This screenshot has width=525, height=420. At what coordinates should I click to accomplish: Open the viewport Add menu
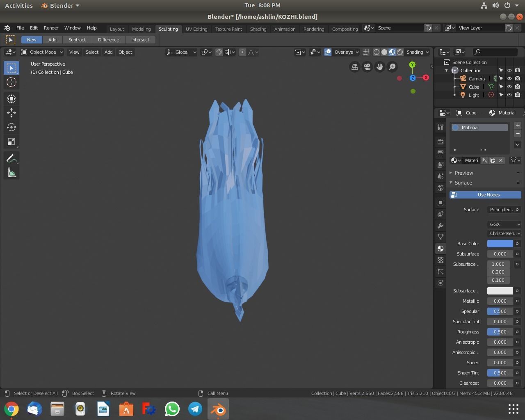[108, 52]
